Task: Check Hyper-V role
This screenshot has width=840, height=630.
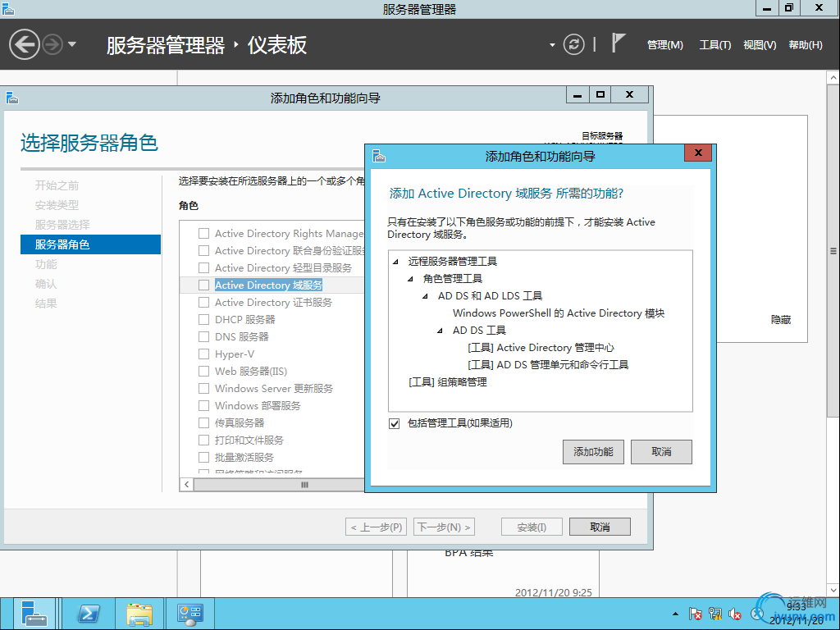Action: pos(203,354)
